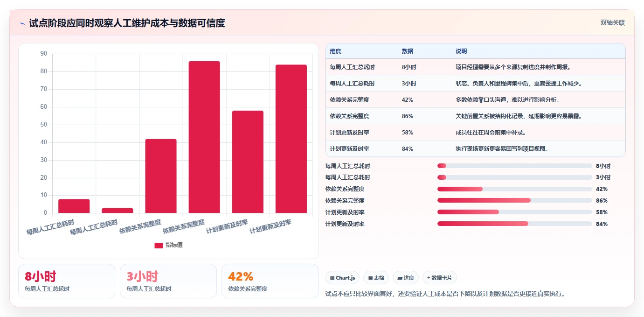Click description 多数依赖靠口头沟通，难以进行影响分析
Screen dimensions: 644x317
507,100
